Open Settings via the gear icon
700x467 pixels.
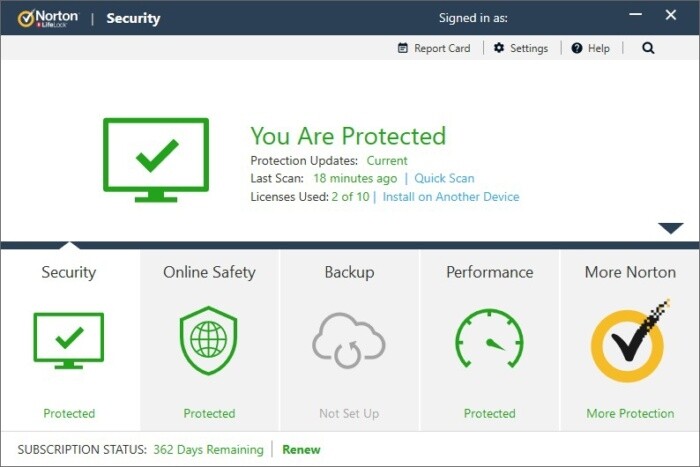(x=499, y=48)
